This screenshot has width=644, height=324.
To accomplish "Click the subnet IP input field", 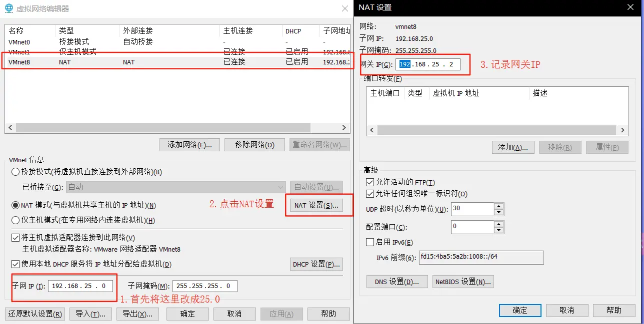I will pyautogui.click(x=80, y=286).
